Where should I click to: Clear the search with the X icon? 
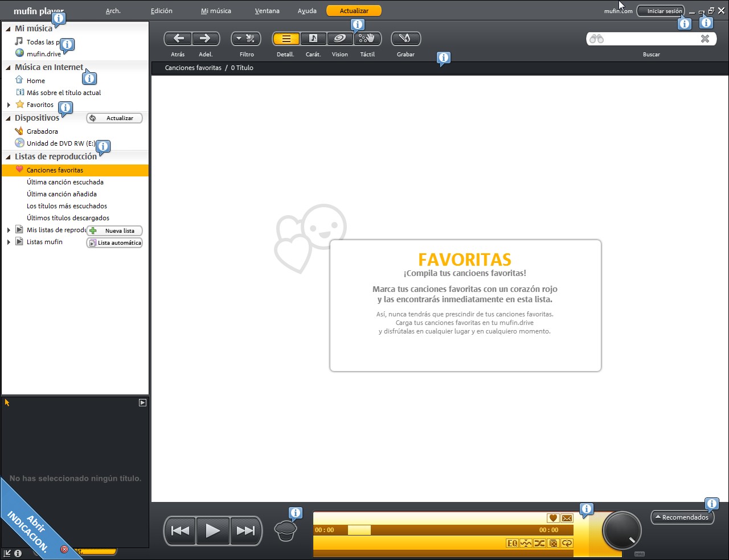(x=705, y=39)
